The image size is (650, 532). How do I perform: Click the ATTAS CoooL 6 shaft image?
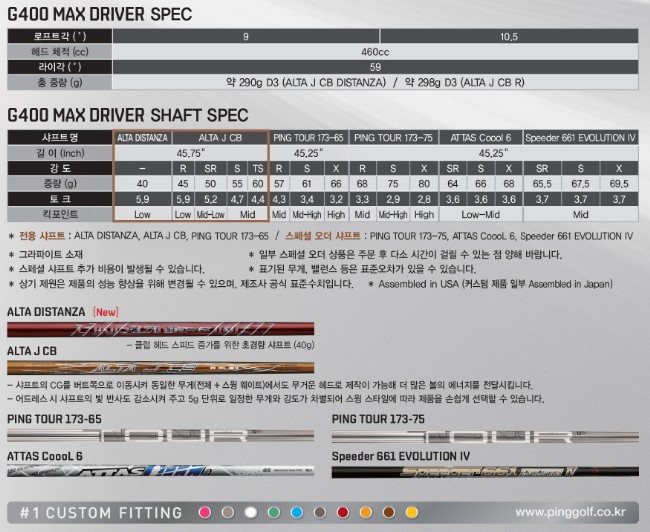[x=160, y=477]
